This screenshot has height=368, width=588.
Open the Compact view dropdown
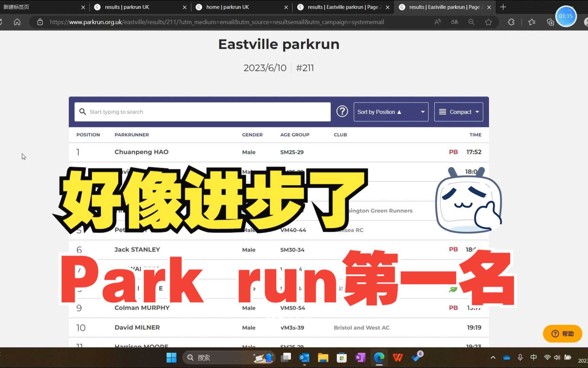click(x=459, y=112)
